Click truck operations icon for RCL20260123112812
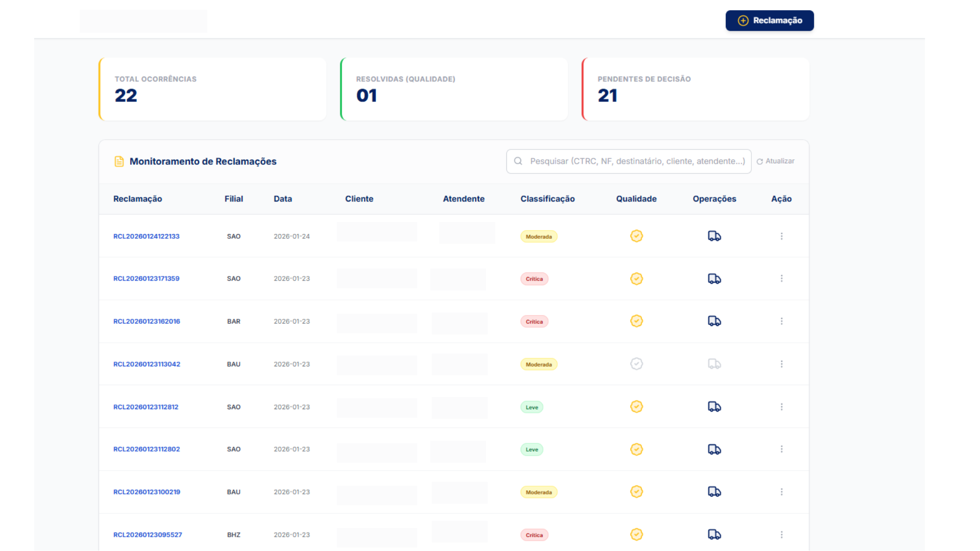980x551 pixels. 714,407
